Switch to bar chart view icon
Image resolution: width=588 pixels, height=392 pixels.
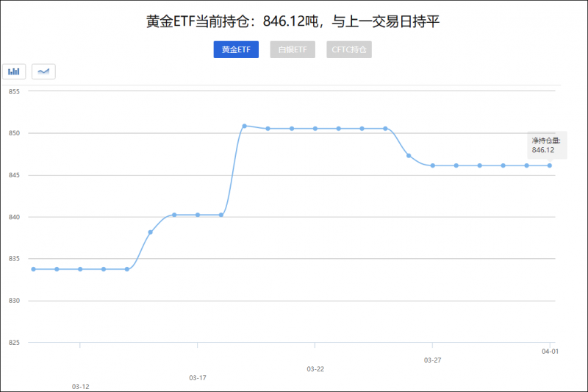(14, 71)
